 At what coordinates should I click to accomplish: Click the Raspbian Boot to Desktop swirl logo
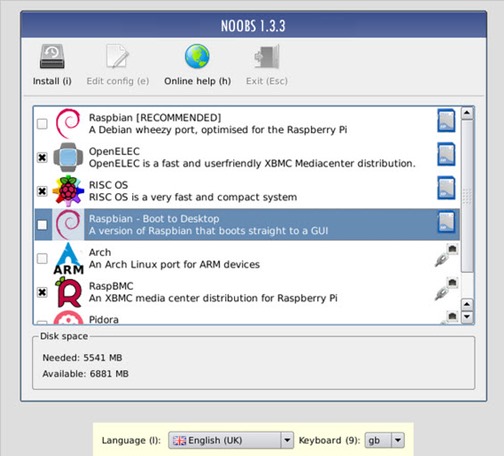68,224
